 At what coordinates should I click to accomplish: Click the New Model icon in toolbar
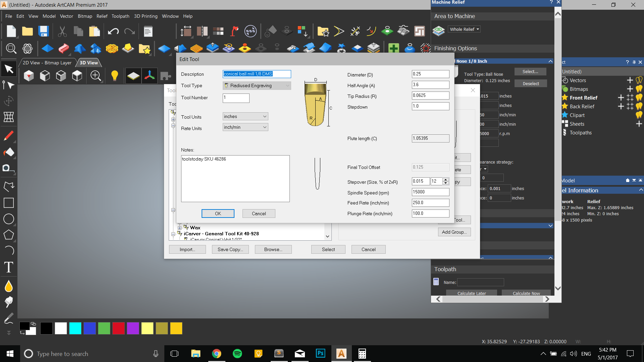point(11,31)
